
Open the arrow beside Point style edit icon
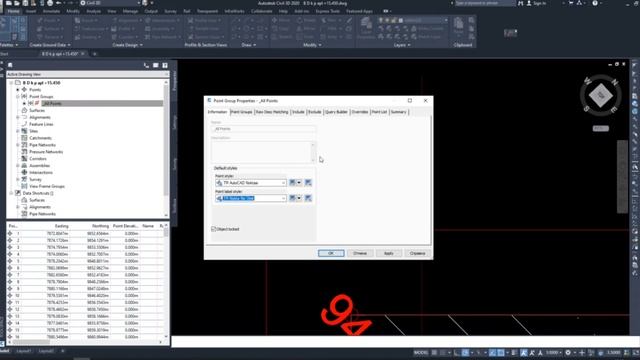tap(299, 183)
